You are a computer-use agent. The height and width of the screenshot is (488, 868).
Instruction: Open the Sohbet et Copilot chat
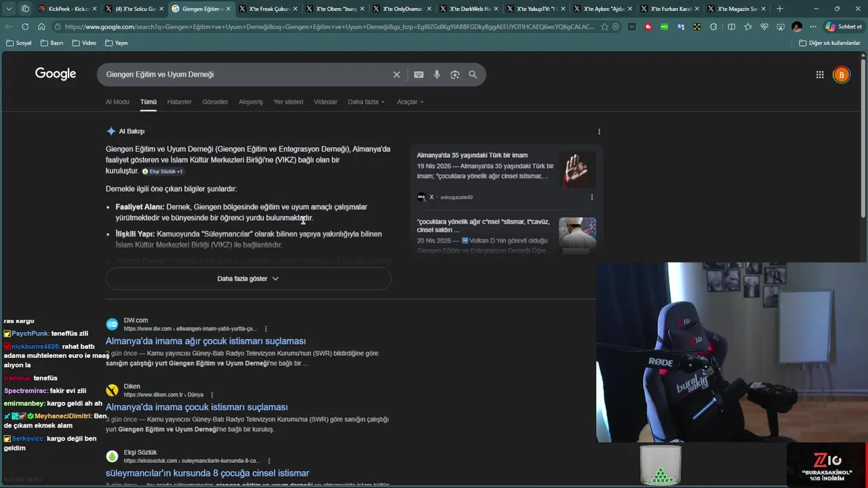[844, 26]
